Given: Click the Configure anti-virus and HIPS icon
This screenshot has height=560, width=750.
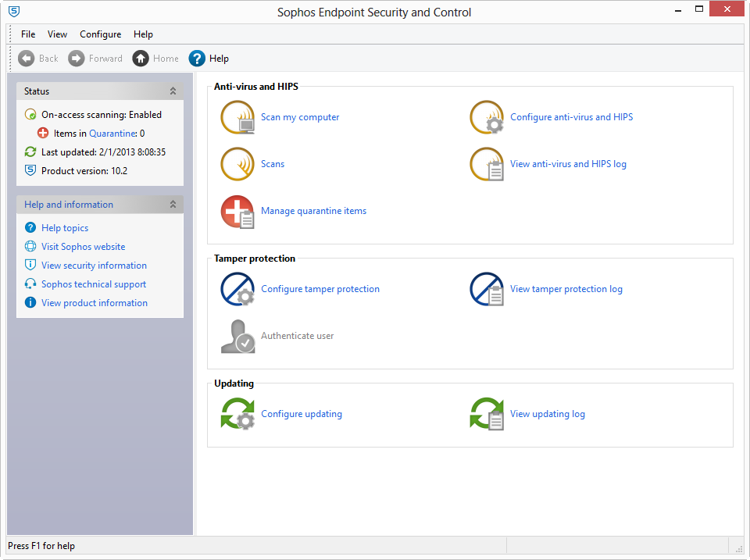Looking at the screenshot, I should [x=486, y=117].
